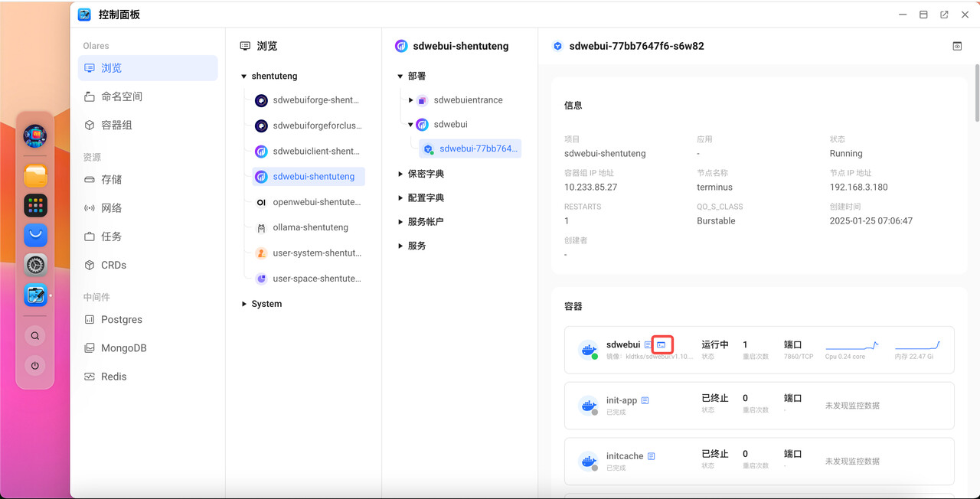Image resolution: width=980 pixels, height=499 pixels.
Task: Open CRDs in the sidebar
Action: [148, 265]
